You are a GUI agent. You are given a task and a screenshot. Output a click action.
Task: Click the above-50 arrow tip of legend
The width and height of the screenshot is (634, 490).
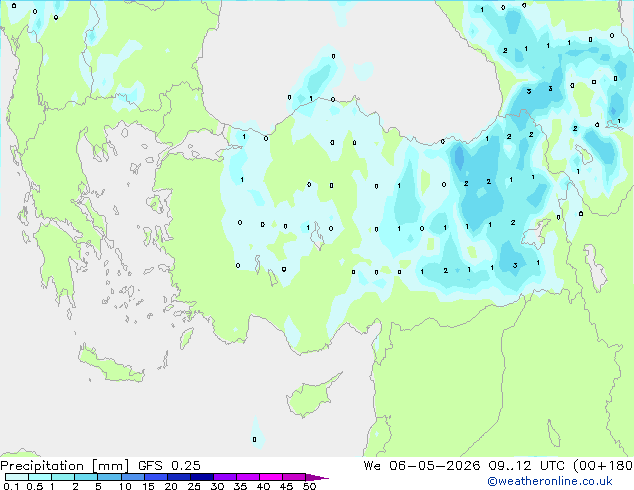coord(317,477)
